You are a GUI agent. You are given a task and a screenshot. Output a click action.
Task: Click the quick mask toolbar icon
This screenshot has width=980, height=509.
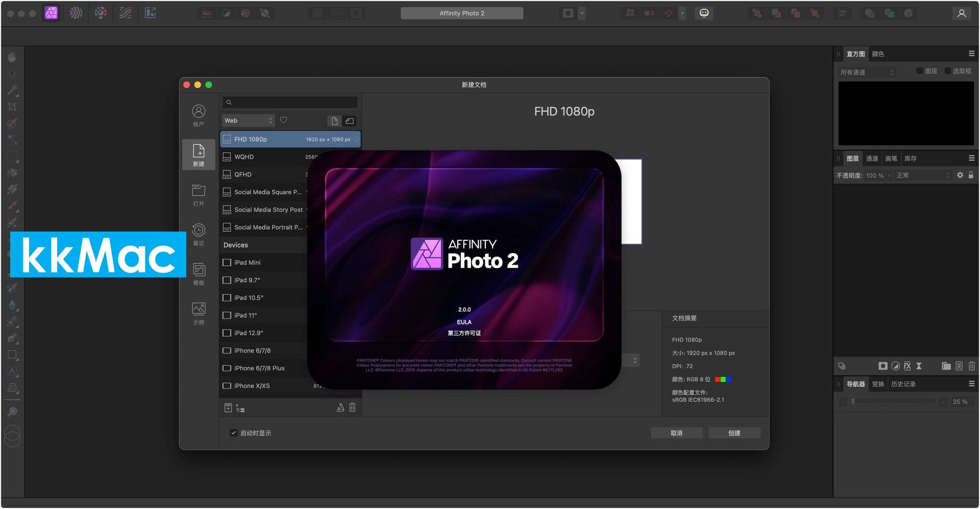tap(568, 13)
